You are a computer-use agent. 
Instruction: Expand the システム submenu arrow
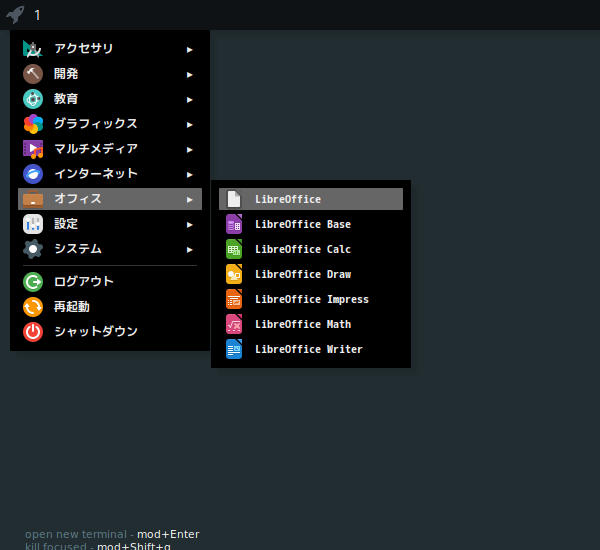pos(189,250)
